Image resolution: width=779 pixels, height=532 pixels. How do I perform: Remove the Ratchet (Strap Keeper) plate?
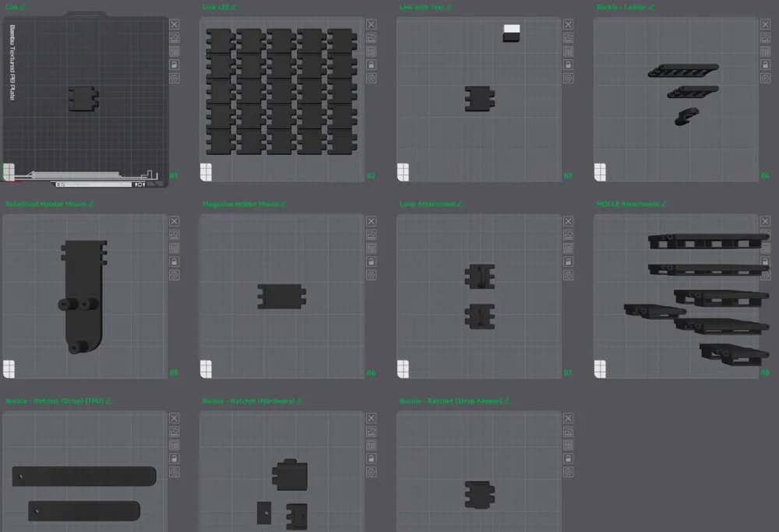[569, 418]
